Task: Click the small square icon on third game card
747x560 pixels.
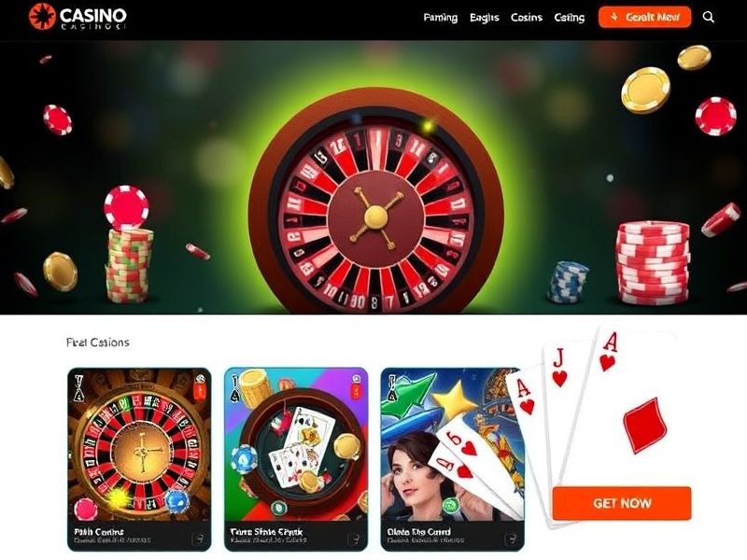Action: pyautogui.click(x=511, y=539)
